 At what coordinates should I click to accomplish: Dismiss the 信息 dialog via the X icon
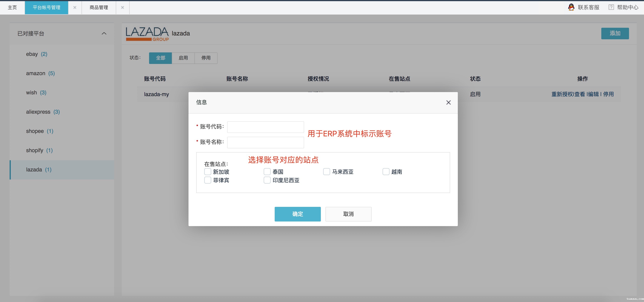[448, 102]
